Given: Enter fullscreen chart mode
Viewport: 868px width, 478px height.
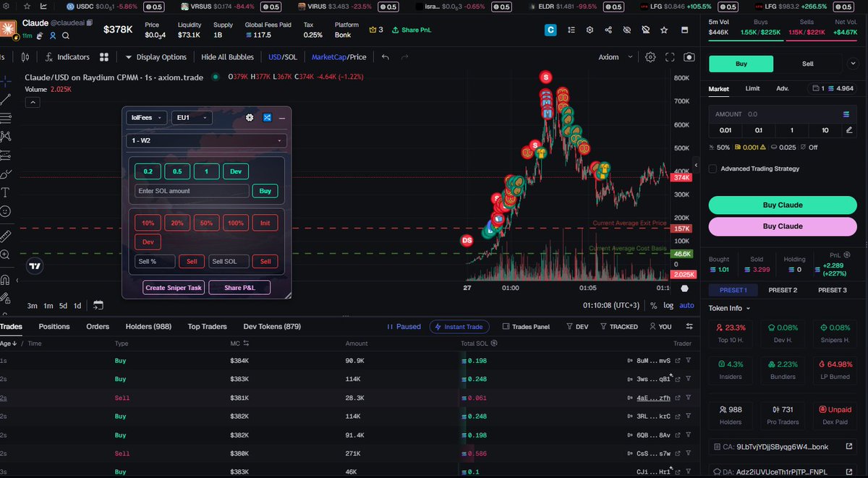Looking at the screenshot, I should coord(670,57).
